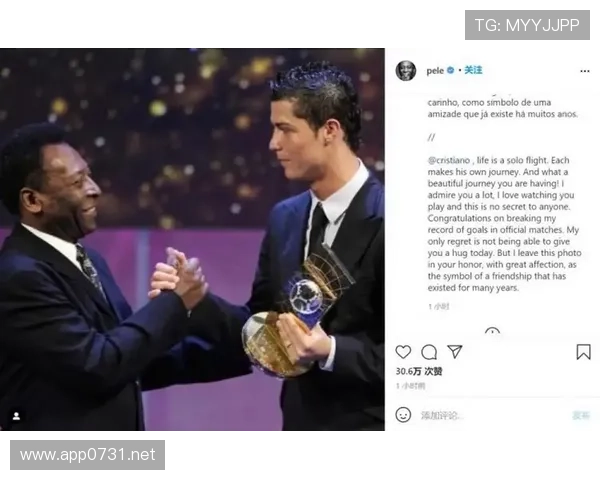Click the www.app0731.net watermark
The width and height of the screenshot is (600, 480).
click(88, 455)
